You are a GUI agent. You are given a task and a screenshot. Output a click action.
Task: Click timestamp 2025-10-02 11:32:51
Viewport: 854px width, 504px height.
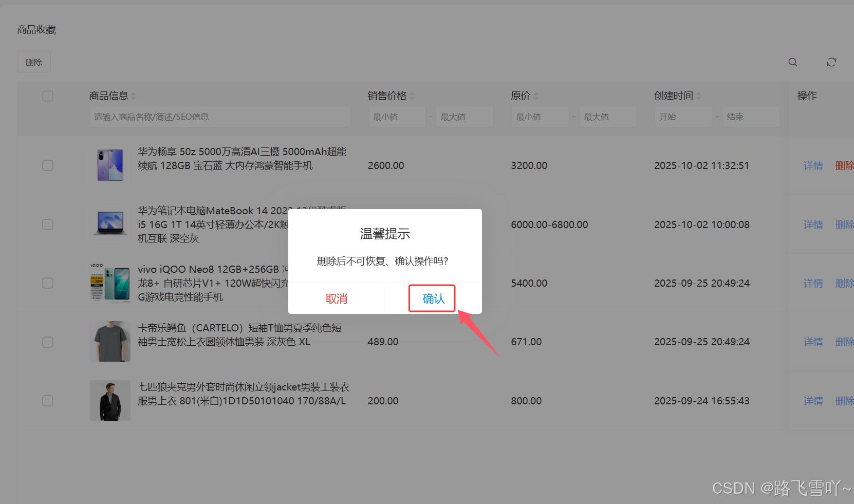pyautogui.click(x=701, y=165)
